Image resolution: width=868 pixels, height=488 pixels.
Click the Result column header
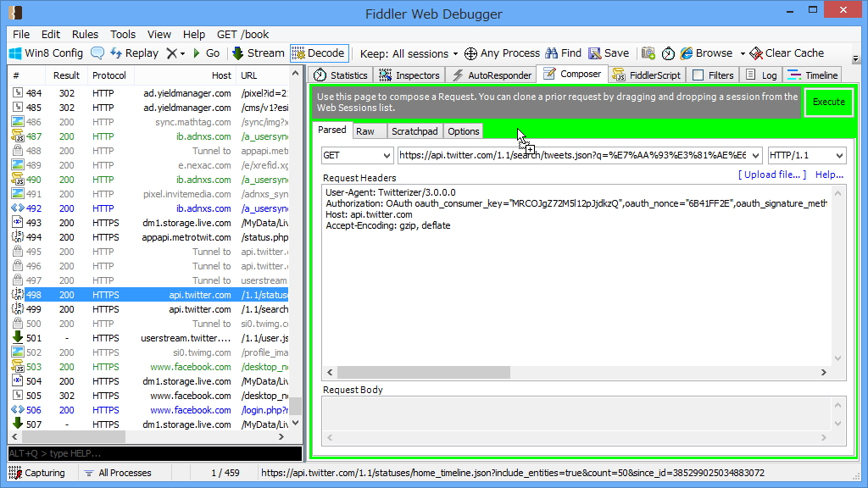tap(66, 75)
